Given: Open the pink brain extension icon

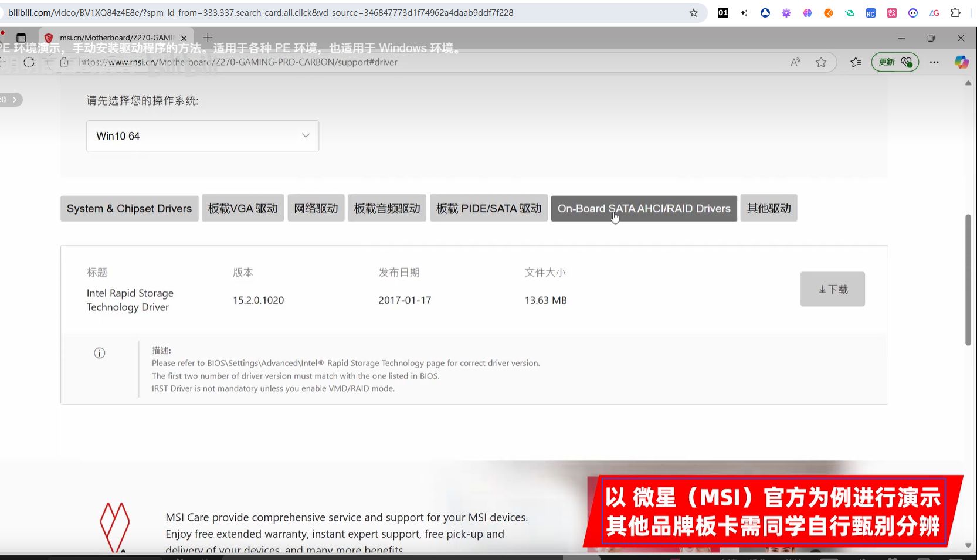Looking at the screenshot, I should pyautogui.click(x=808, y=13).
